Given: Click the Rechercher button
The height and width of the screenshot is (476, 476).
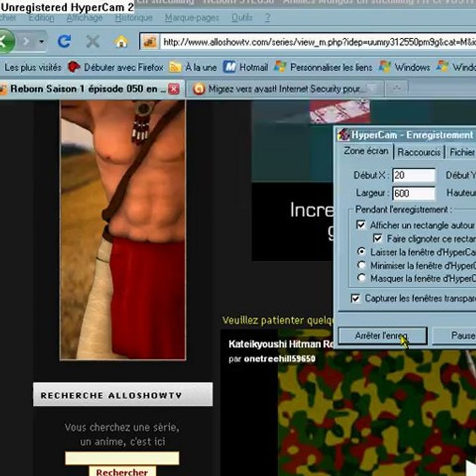Looking at the screenshot, I should [x=122, y=471].
